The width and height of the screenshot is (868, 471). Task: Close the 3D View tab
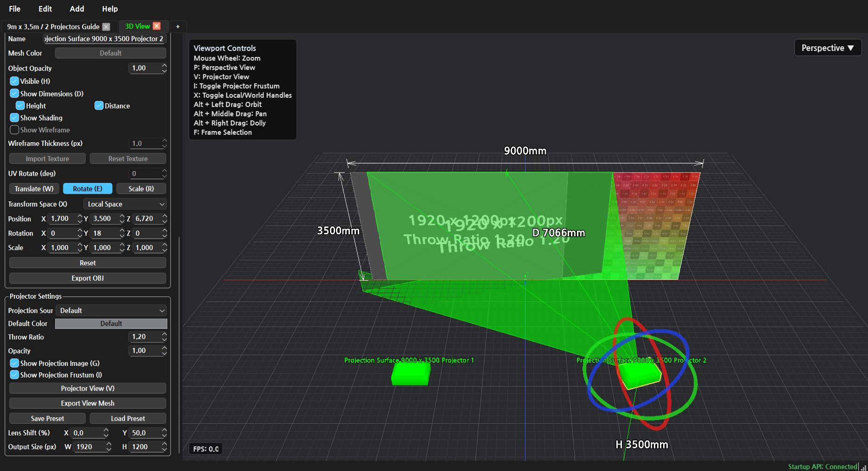(x=157, y=26)
